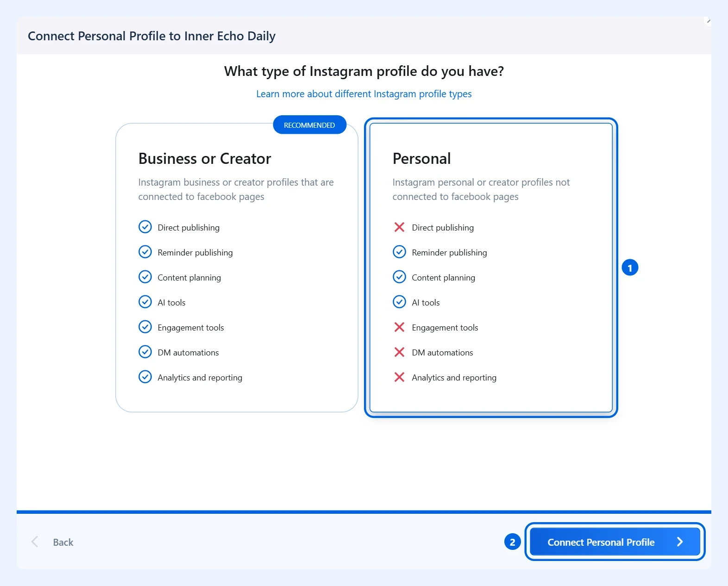Click 'Reminder publishing' text in Business card

(195, 253)
